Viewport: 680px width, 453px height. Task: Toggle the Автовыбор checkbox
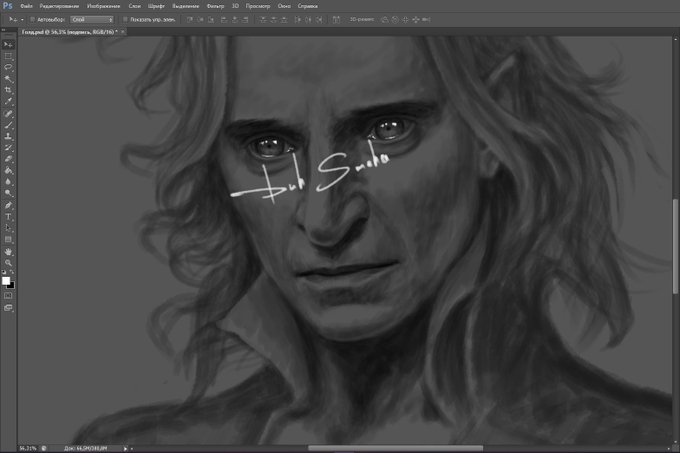33,20
